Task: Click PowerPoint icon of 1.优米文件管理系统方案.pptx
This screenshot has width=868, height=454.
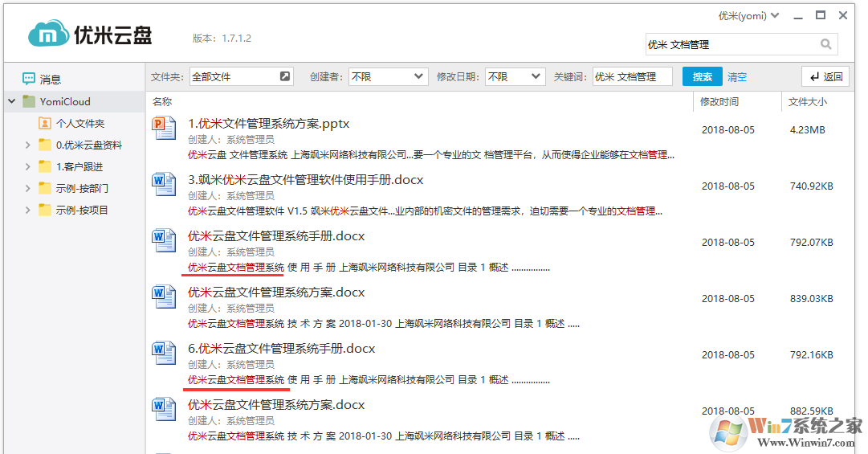Action: (164, 128)
